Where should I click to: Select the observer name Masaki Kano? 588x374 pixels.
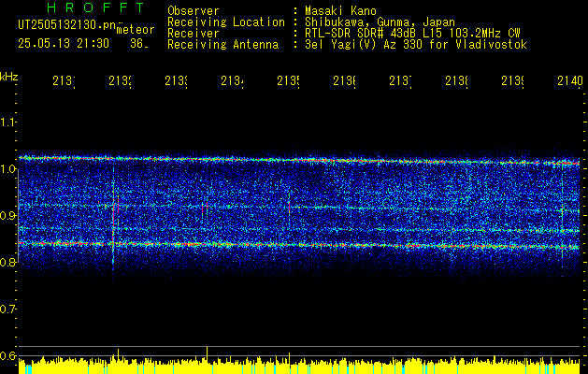340,10
